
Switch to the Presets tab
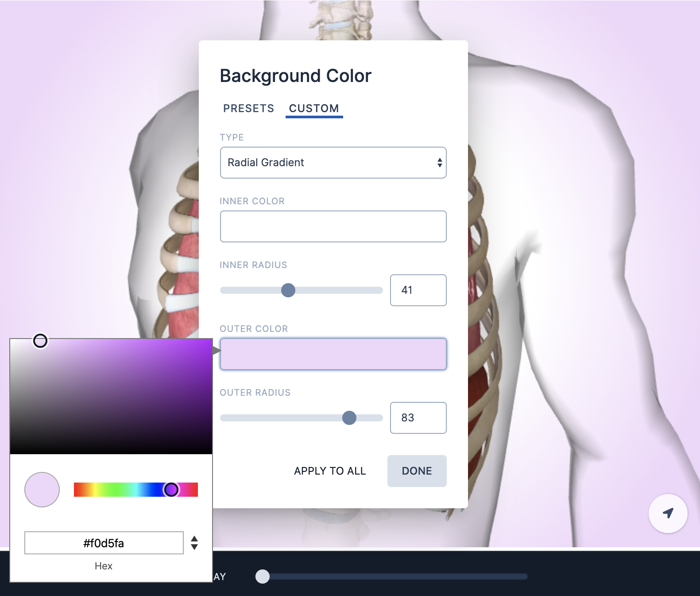(248, 109)
